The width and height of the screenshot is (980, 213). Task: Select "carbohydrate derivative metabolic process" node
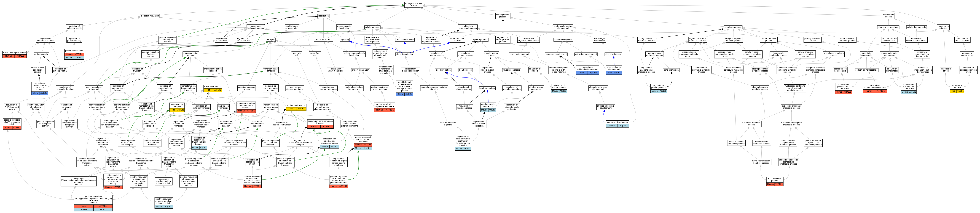(701, 70)
